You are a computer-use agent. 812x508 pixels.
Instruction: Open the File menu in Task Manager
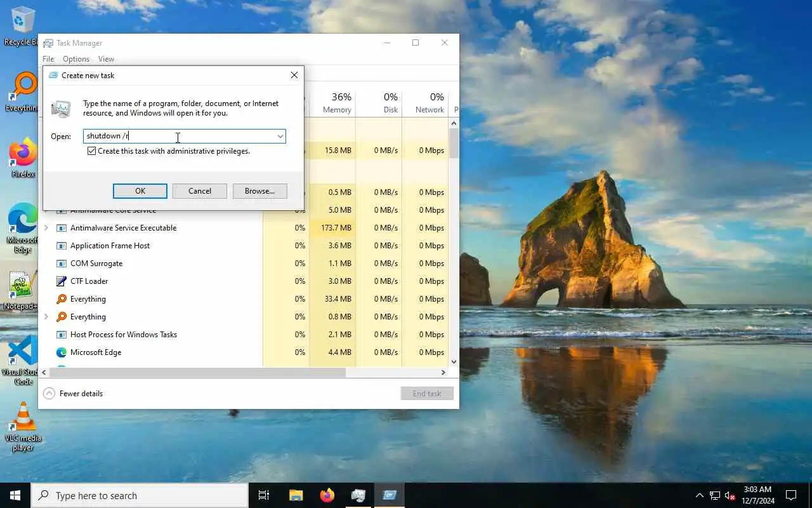tap(48, 59)
